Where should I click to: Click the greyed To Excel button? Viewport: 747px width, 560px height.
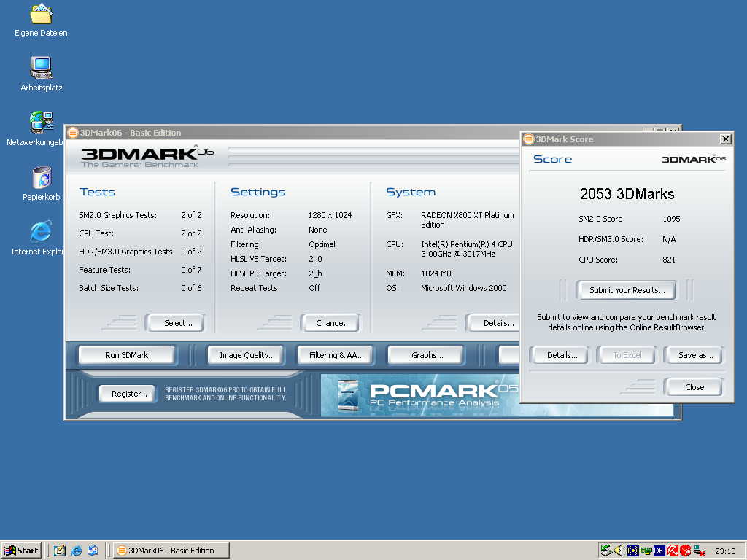[627, 355]
